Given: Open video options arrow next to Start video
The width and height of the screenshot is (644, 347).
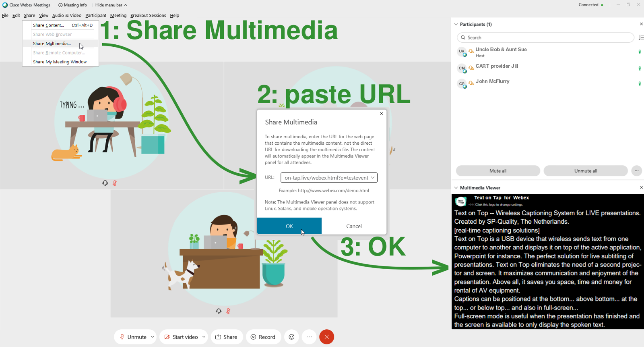Looking at the screenshot, I should [204, 337].
